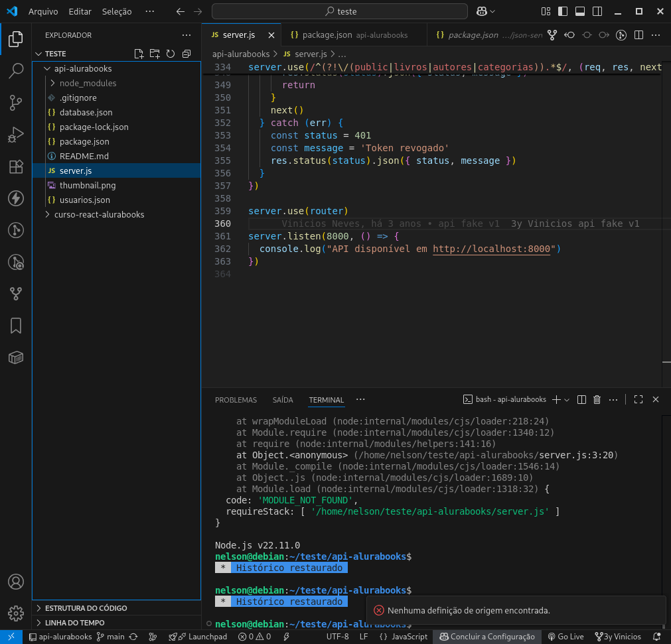Expand the curso-react-alurabooks folder
The width and height of the screenshot is (671, 644).
coord(47,214)
